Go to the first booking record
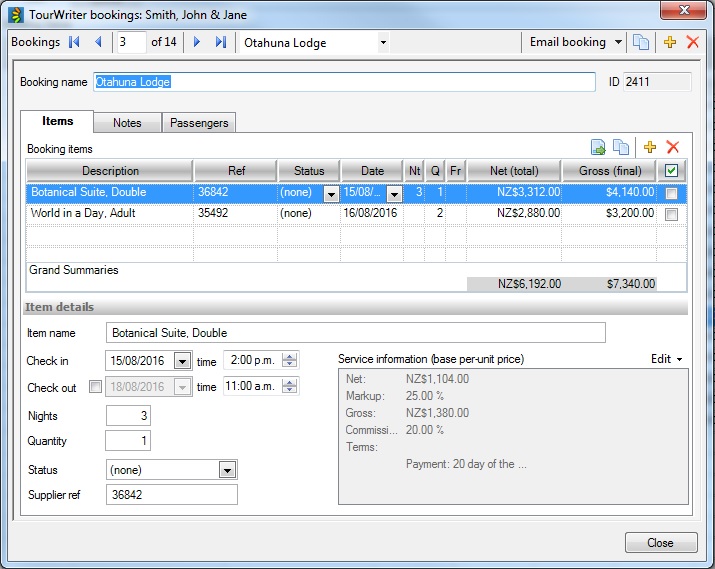This screenshot has height=569, width=715. pos(74,42)
